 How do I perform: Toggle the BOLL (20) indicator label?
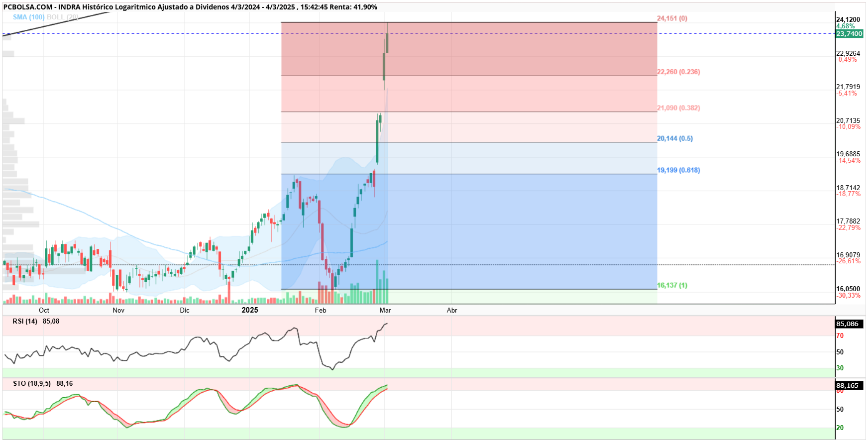click(x=62, y=17)
